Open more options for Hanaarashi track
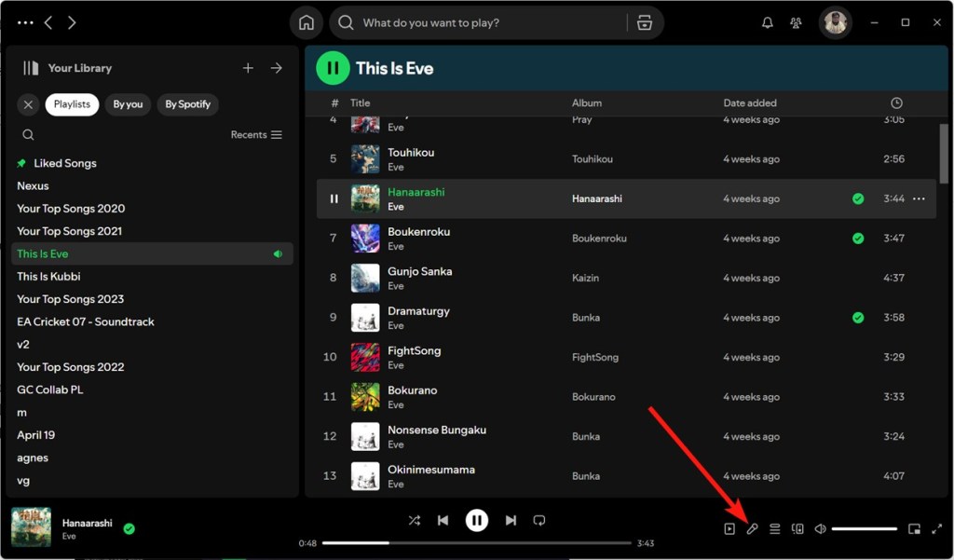The width and height of the screenshot is (954, 560). (919, 198)
